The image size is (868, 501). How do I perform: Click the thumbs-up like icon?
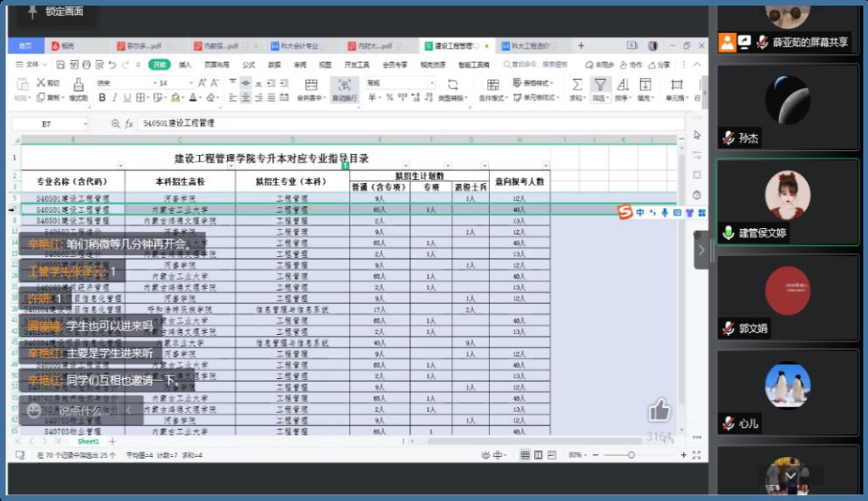point(659,411)
